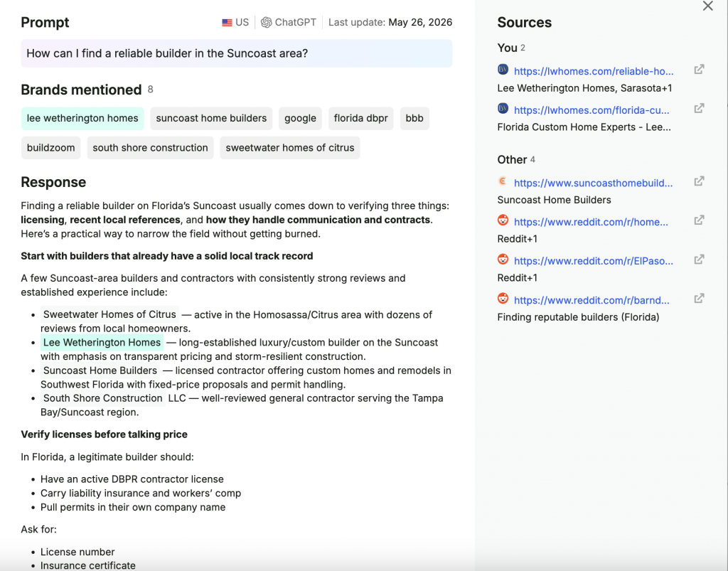This screenshot has width=728, height=571.
Task: Close the prompt details panel
Action: (x=707, y=6)
